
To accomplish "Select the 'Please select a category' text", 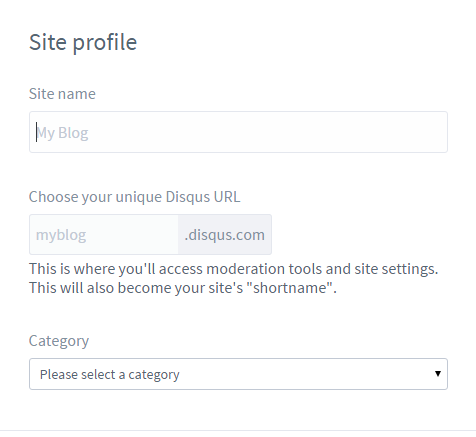I will (x=109, y=375).
